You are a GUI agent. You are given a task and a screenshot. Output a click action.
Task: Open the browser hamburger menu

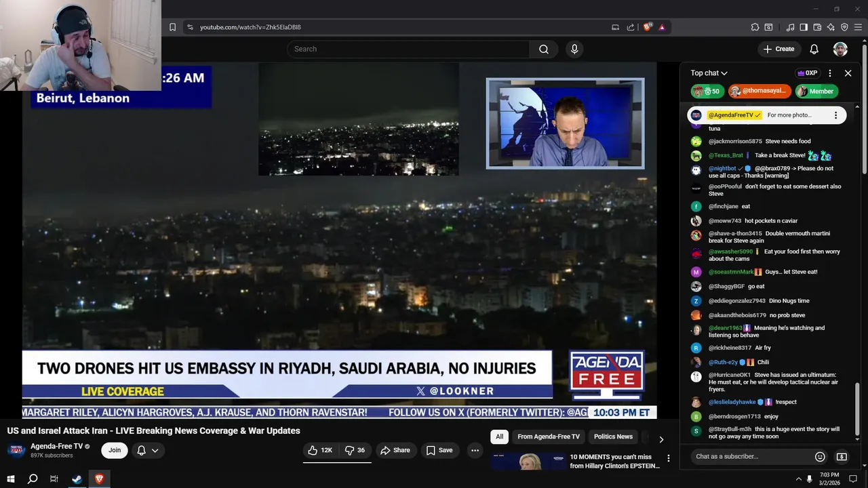coord(859,27)
